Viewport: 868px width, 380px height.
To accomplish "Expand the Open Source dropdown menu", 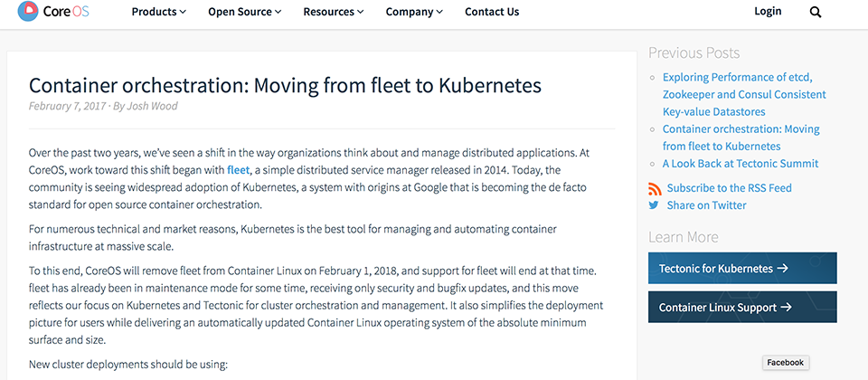I will [x=245, y=12].
